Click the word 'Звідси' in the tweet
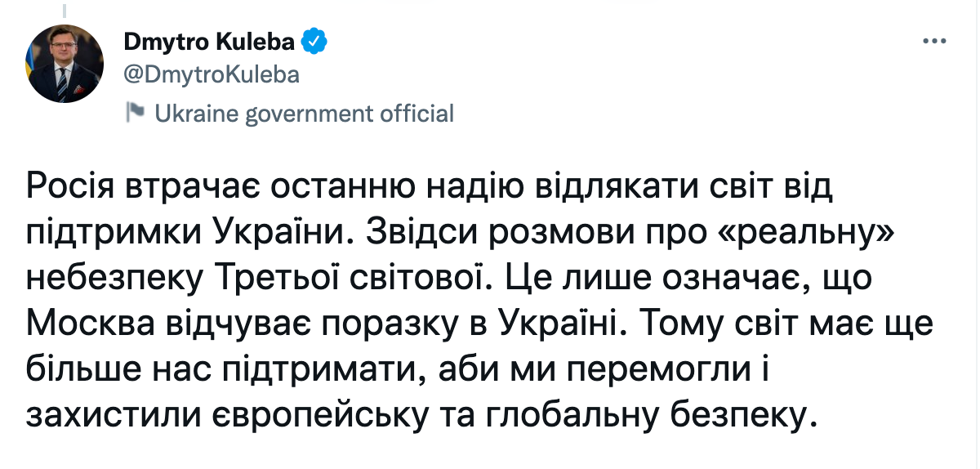Image resolution: width=980 pixels, height=469 pixels. [x=425, y=233]
